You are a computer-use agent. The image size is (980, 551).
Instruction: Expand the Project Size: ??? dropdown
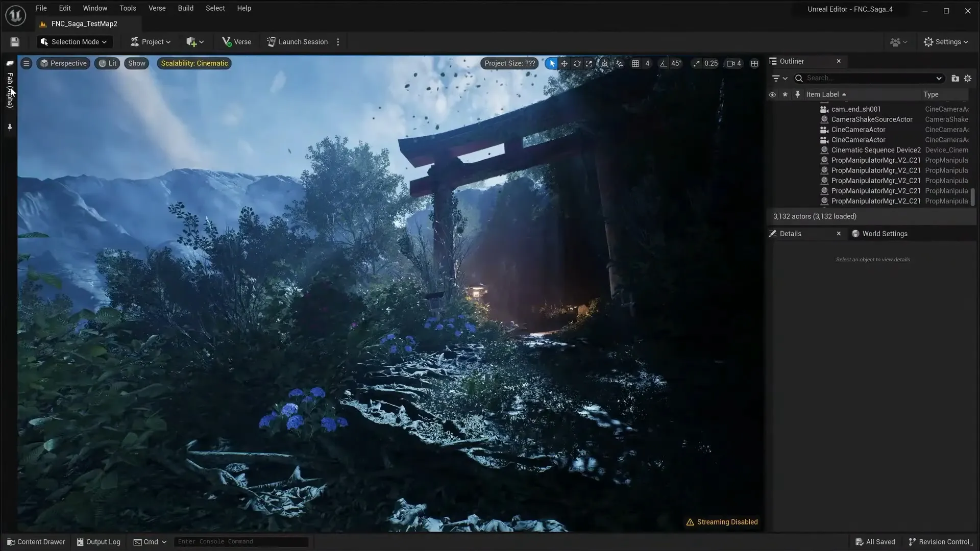(x=509, y=63)
